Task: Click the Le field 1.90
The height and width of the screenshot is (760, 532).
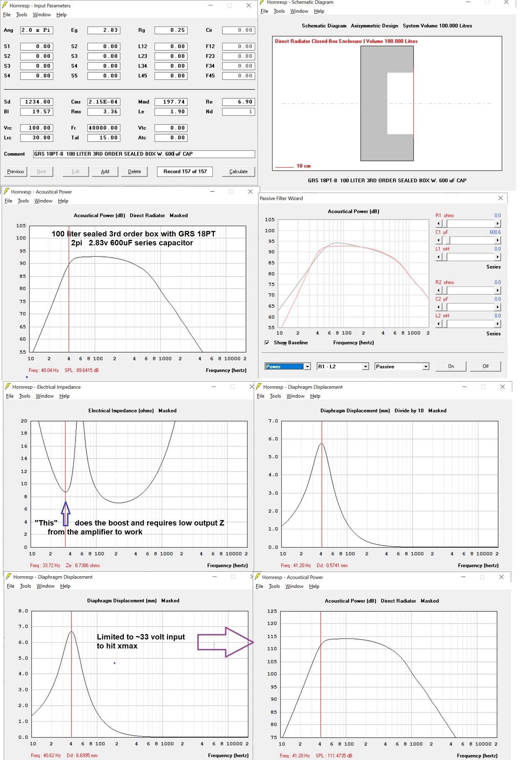Action: pos(171,111)
